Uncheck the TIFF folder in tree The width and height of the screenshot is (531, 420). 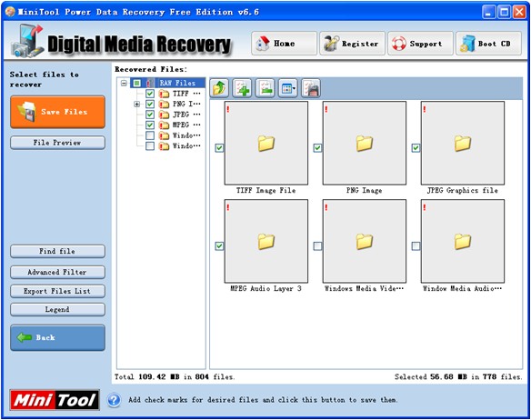click(150, 94)
